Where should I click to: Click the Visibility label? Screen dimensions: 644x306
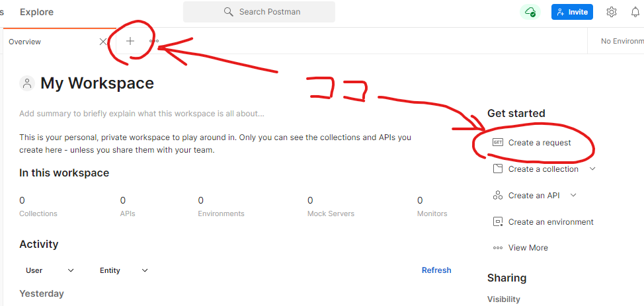pos(504,299)
